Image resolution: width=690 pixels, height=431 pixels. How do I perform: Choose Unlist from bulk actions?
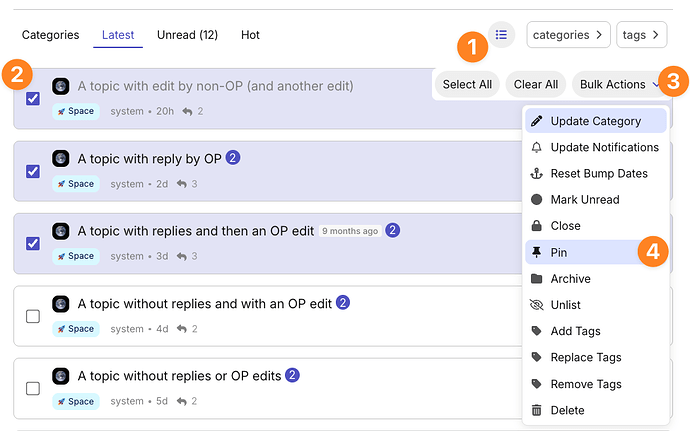click(x=596, y=305)
